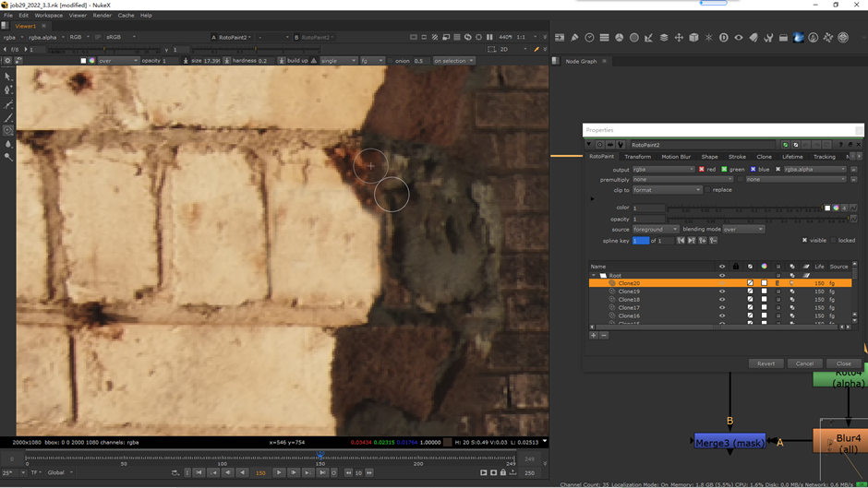868x488 pixels.
Task: Toggle the visible checkbox
Action: tap(804, 240)
